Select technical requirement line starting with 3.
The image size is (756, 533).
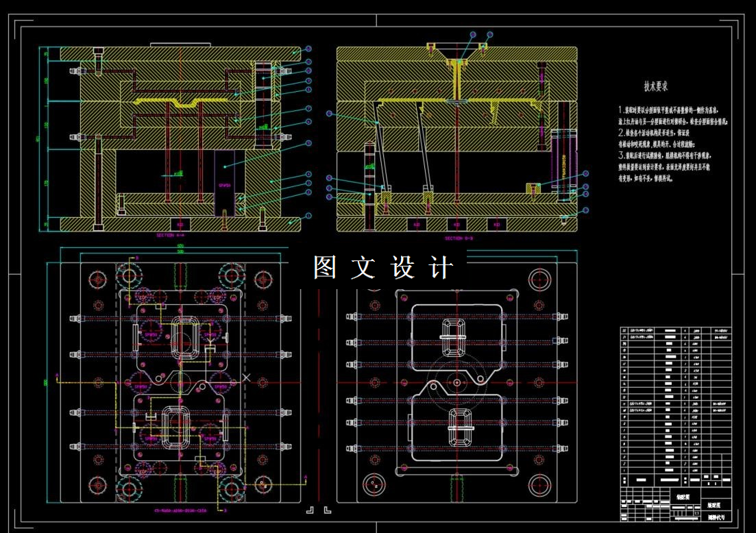(x=665, y=156)
